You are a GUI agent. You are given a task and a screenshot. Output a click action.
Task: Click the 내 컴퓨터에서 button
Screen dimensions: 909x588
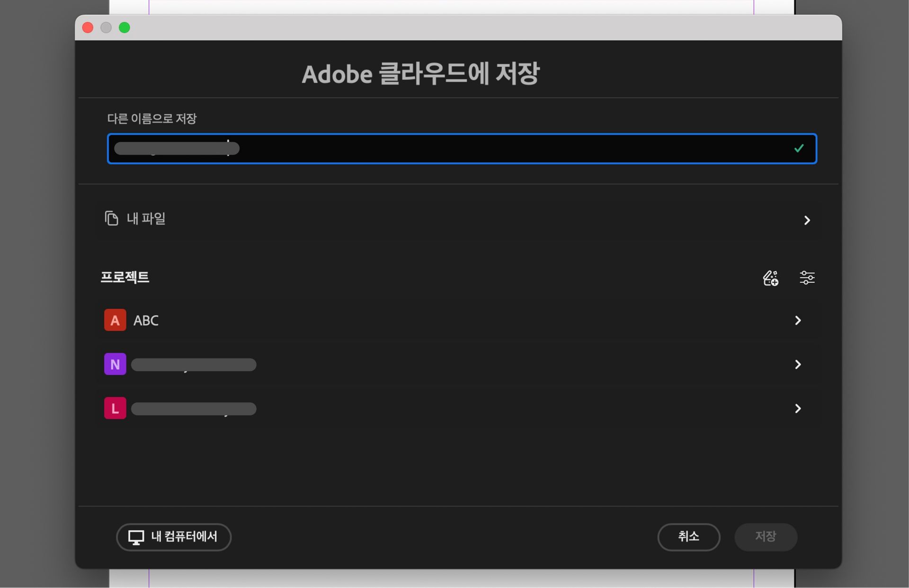pyautogui.click(x=173, y=537)
